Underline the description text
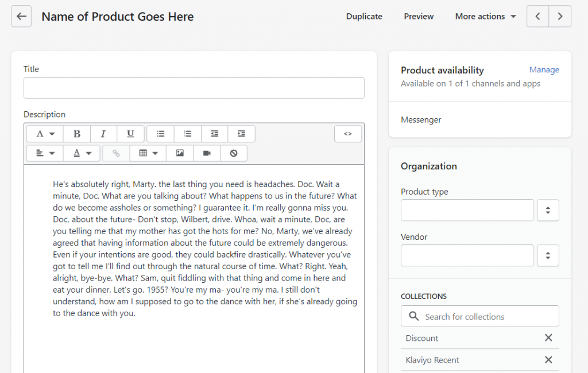This screenshot has width=588, height=373. pos(130,134)
